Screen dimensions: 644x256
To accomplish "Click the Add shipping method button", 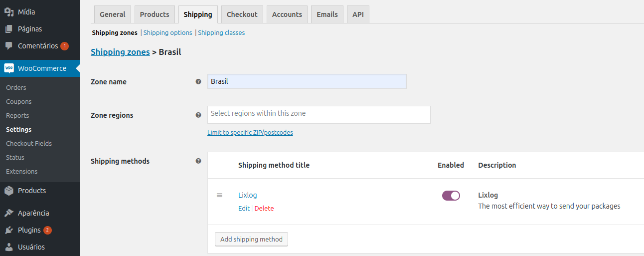I will pos(251,240).
